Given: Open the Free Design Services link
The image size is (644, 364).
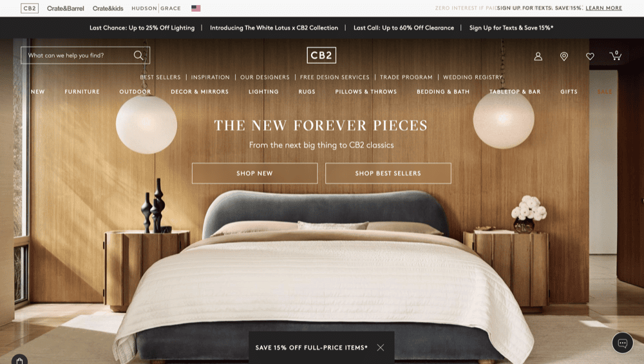Looking at the screenshot, I should pyautogui.click(x=334, y=77).
